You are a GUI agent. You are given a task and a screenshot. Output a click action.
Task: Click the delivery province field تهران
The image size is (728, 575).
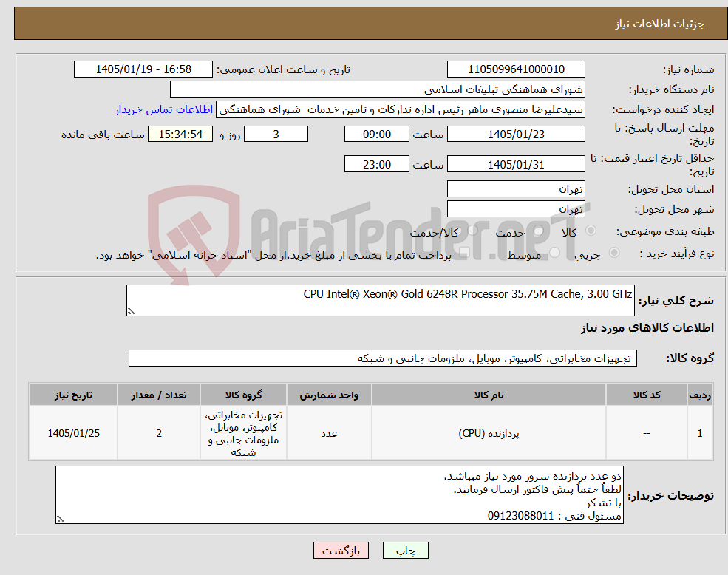tap(516, 189)
